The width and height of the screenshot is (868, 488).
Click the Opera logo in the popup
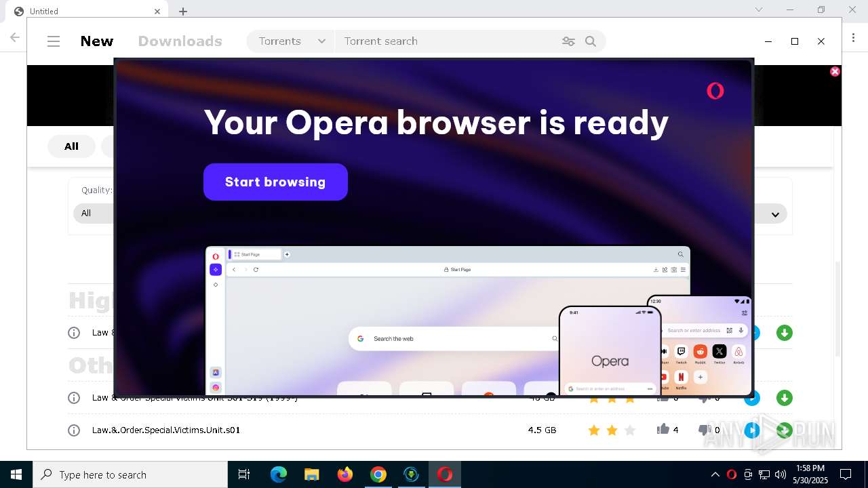[715, 91]
